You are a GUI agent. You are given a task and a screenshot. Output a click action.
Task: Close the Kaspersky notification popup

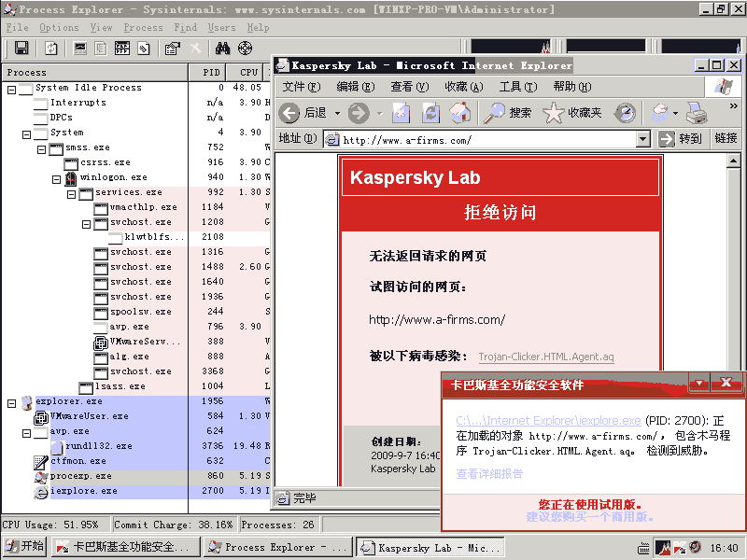pos(726,383)
